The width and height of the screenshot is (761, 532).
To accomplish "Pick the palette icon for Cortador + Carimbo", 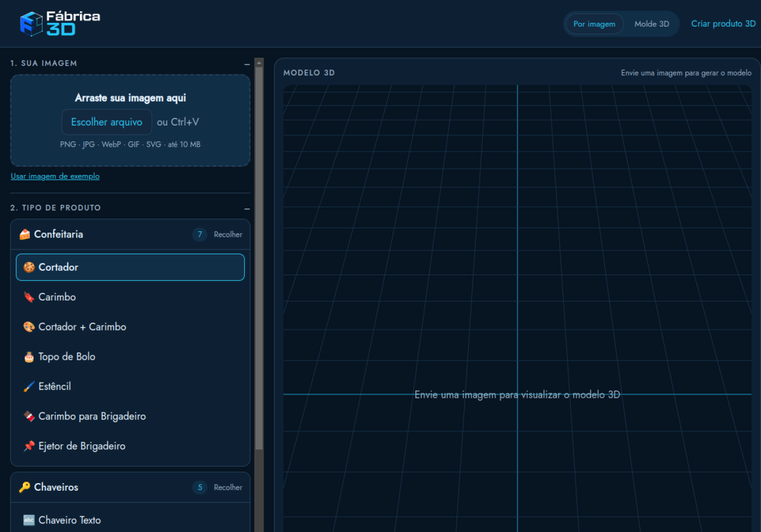I will click(x=29, y=327).
